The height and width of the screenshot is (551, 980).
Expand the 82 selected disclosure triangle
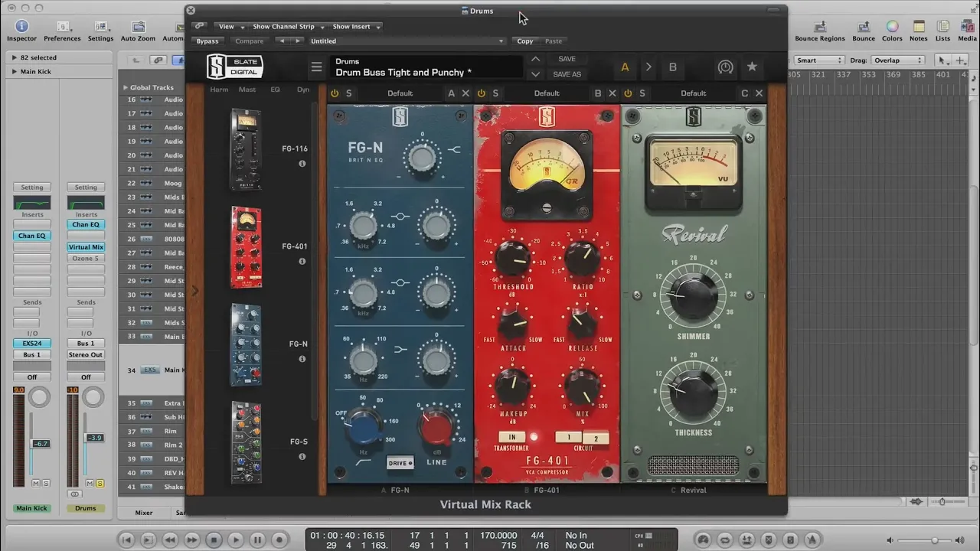[x=14, y=57]
